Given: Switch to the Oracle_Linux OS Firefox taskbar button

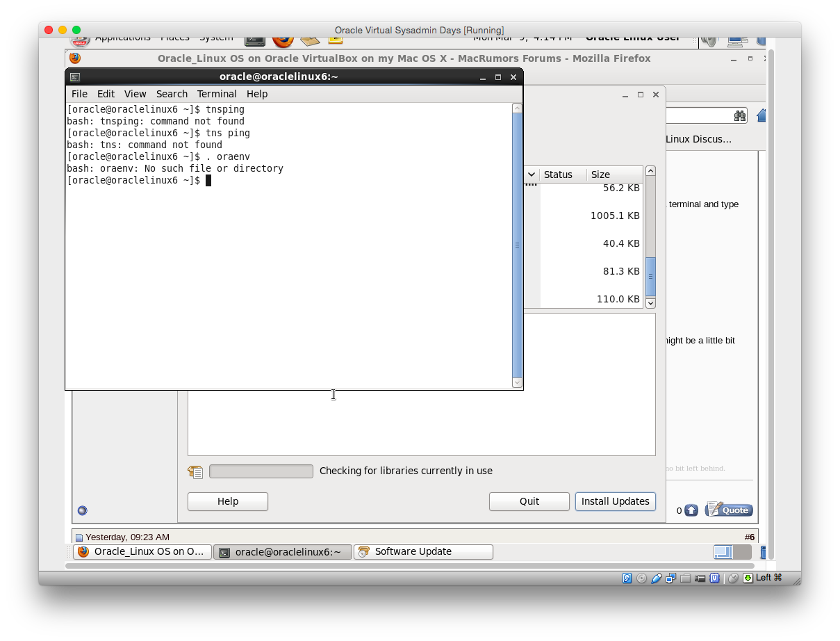Looking at the screenshot, I should click(x=142, y=552).
